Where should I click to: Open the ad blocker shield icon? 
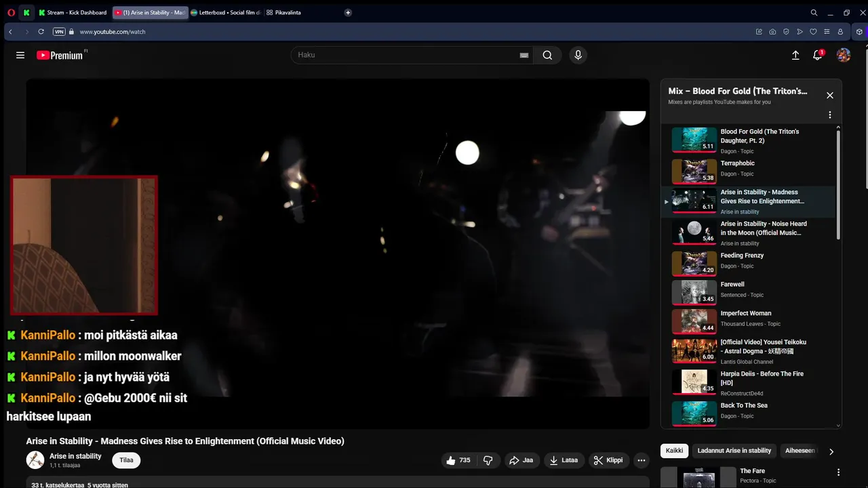786,32
